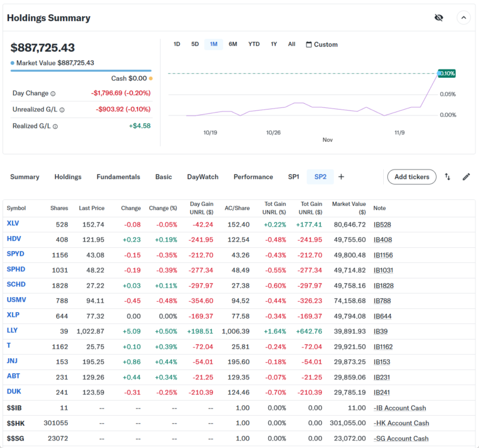Image resolution: width=479 pixels, height=448 pixels.
Task: Click the Add tickers button
Action: [411, 177]
